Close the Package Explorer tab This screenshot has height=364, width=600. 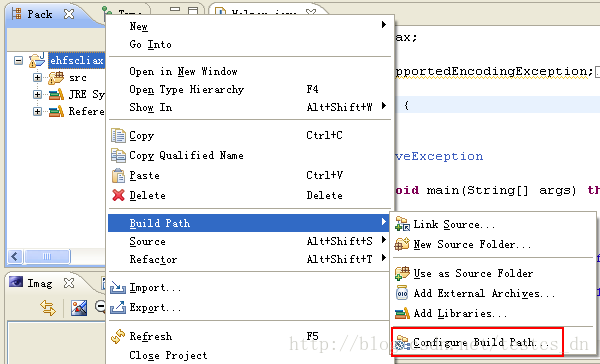tap(69, 14)
